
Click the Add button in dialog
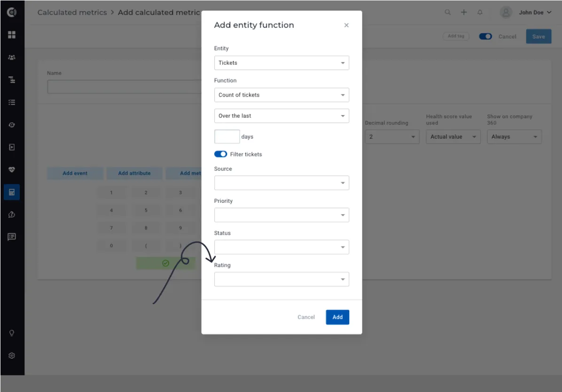pyautogui.click(x=338, y=317)
